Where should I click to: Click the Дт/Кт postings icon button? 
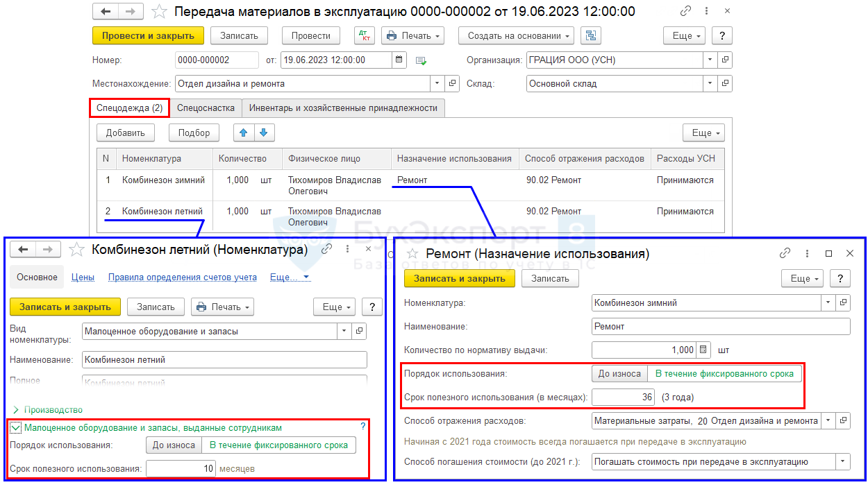pos(364,36)
